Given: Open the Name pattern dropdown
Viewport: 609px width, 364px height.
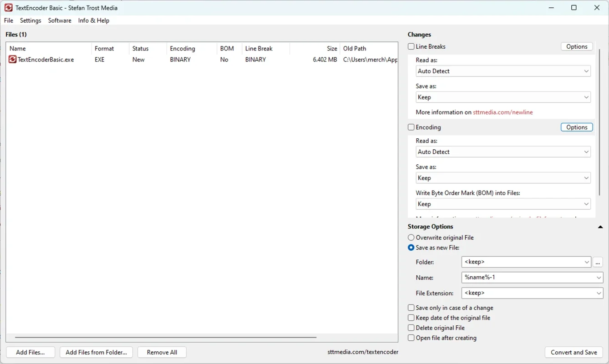Looking at the screenshot, I should [599, 278].
